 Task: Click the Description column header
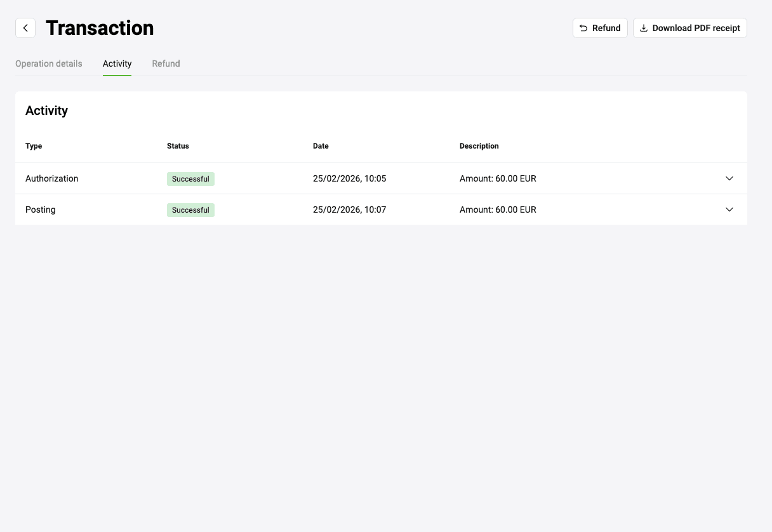click(x=479, y=146)
